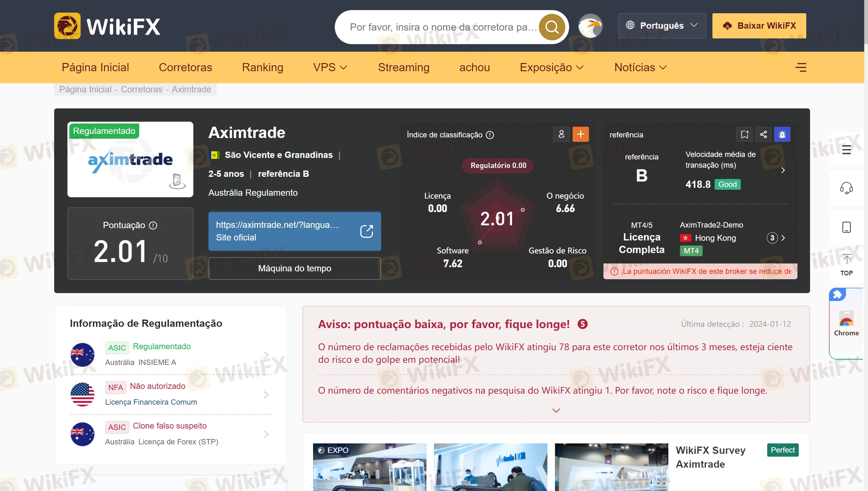This screenshot has height=491, width=868.
Task: Click the blue alarm report icon
Action: tap(782, 135)
